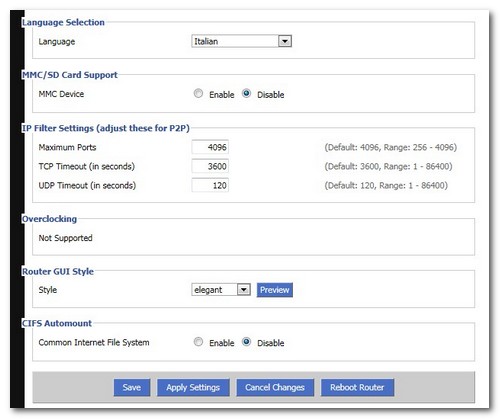The height and width of the screenshot is (419, 500).
Task: Enable the MMC Device radio option
Action: (198, 93)
